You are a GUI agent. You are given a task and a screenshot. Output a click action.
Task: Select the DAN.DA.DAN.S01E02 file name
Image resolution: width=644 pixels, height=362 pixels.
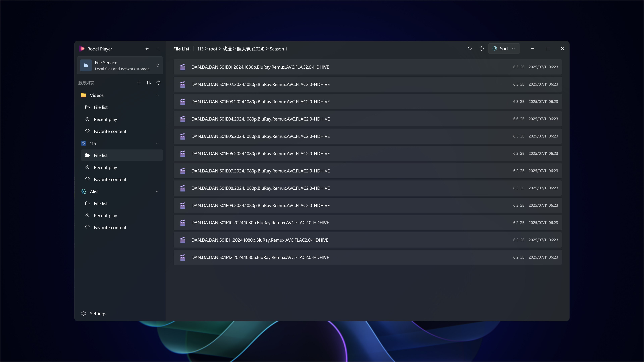[260, 84]
